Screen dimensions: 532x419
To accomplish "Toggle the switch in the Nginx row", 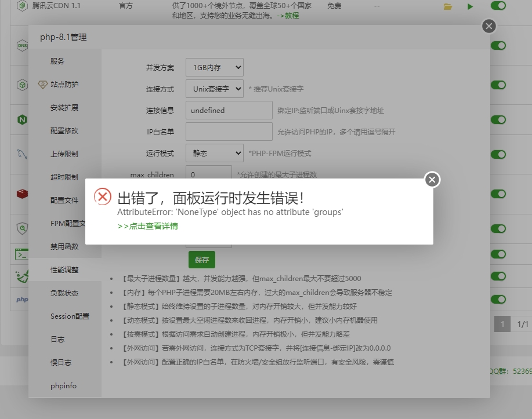I will (498, 119).
